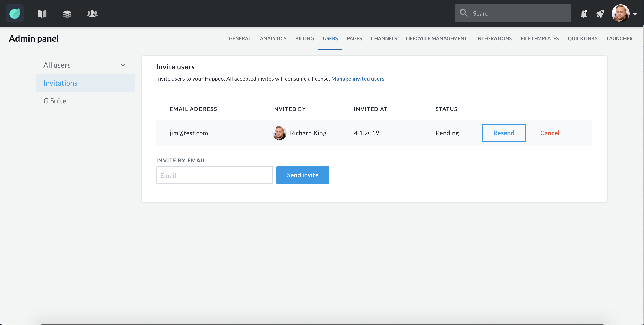This screenshot has height=325, width=644.
Task: Click the search magnifier icon
Action: coord(464,13)
